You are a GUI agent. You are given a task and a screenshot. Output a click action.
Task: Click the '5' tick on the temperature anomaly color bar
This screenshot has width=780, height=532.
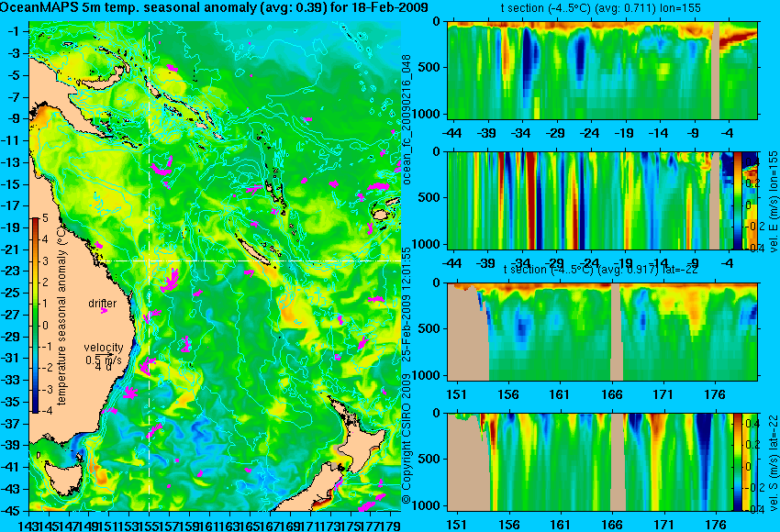coord(45,218)
